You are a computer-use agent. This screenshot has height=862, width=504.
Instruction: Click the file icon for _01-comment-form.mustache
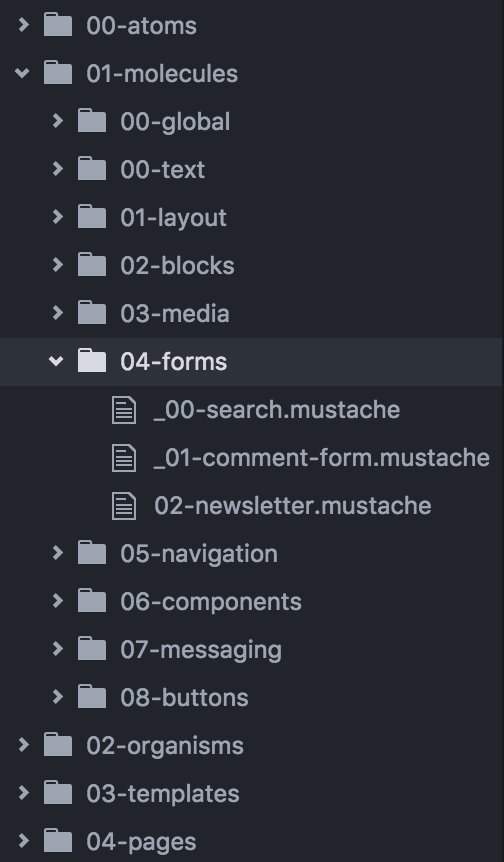coord(124,457)
